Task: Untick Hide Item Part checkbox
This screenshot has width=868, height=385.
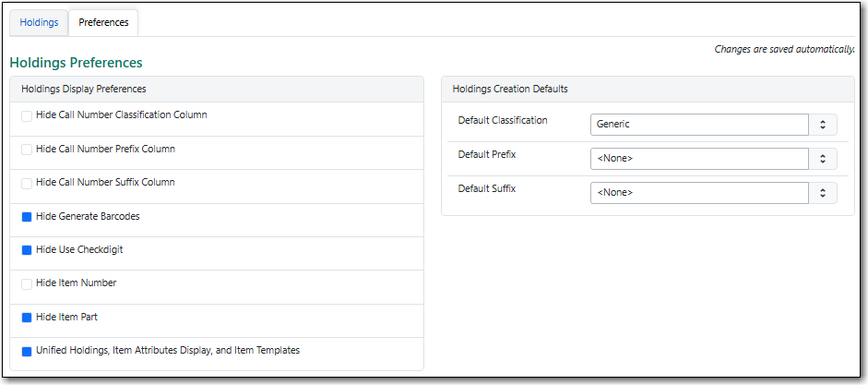Action: tap(27, 318)
